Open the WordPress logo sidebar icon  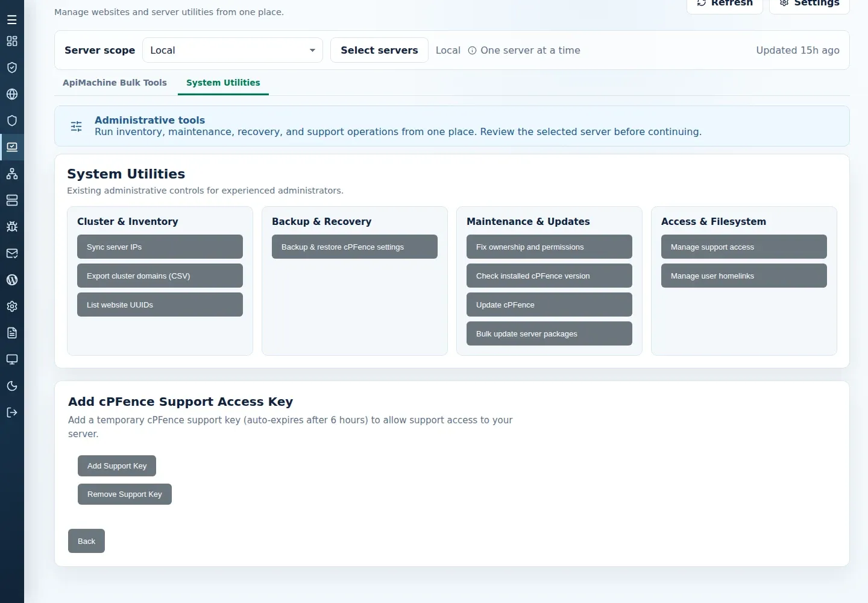point(12,280)
